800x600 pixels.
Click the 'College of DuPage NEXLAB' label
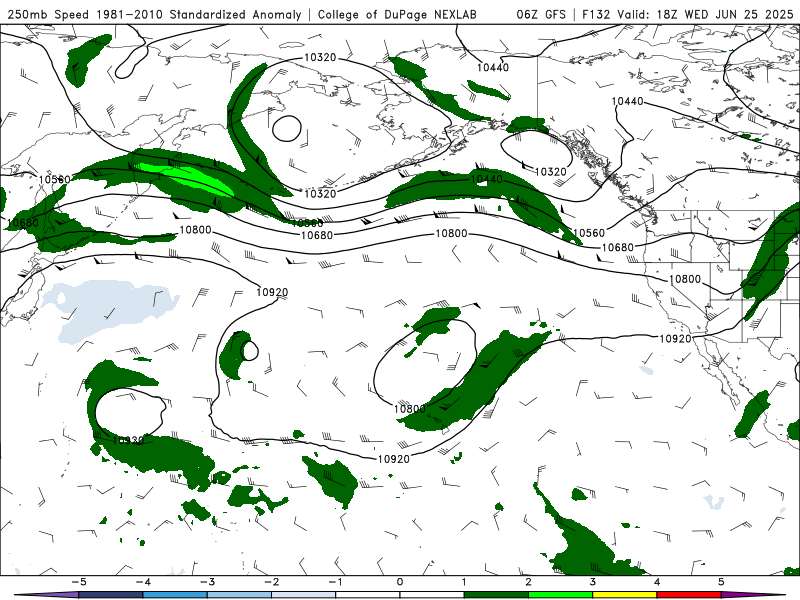pos(397,14)
